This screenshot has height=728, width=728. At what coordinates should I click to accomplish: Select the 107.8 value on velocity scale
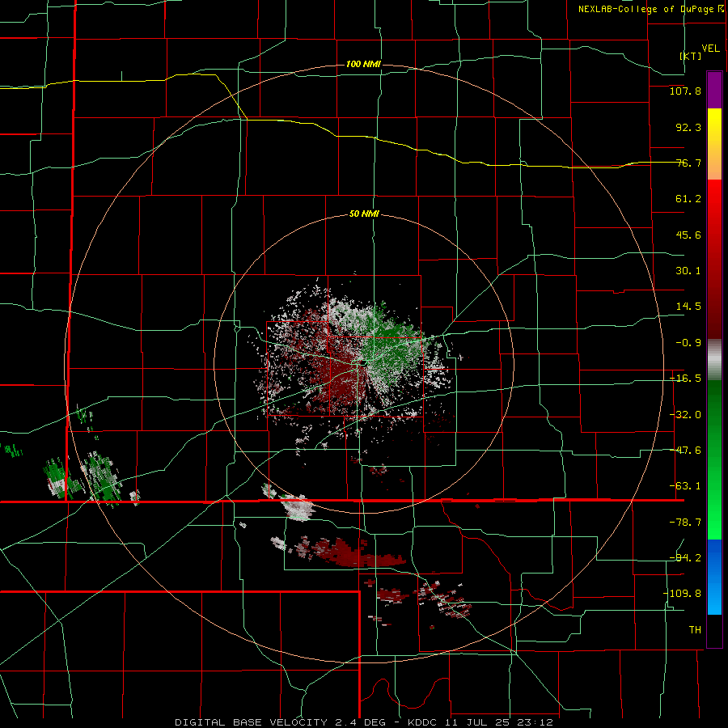pos(685,91)
